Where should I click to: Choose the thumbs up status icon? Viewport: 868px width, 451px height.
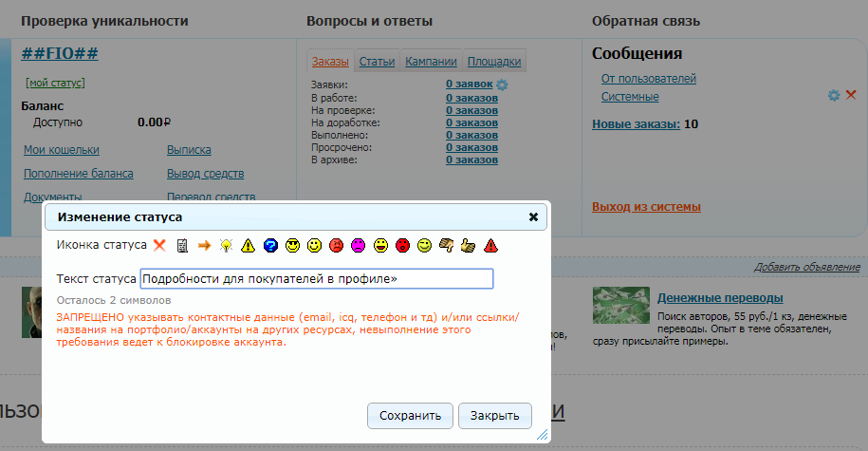pos(468,245)
